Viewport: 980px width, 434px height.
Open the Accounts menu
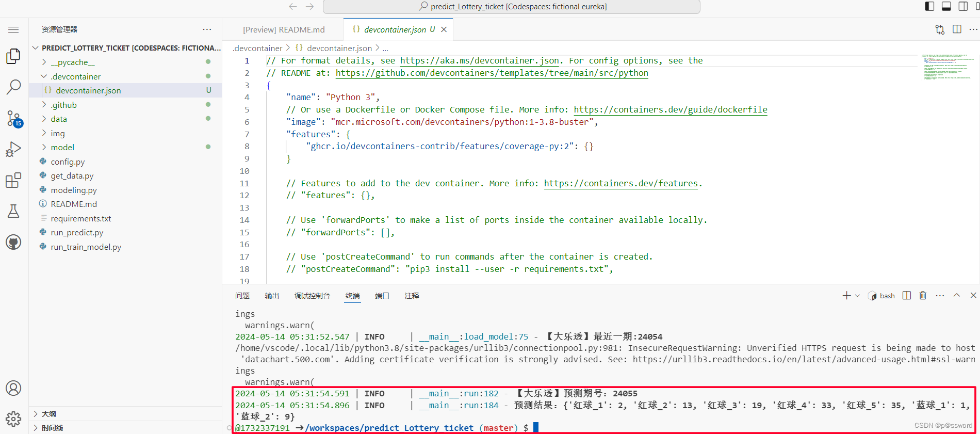pos(13,388)
